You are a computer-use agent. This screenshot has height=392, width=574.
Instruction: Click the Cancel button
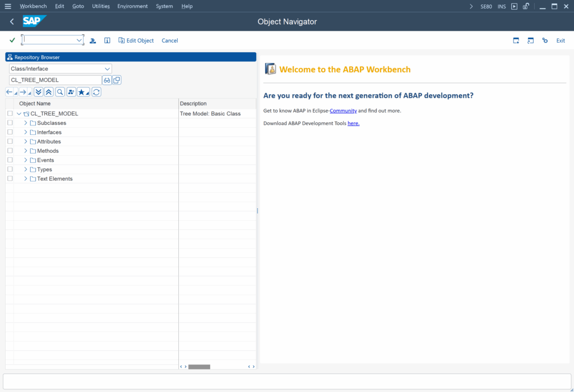(x=170, y=40)
